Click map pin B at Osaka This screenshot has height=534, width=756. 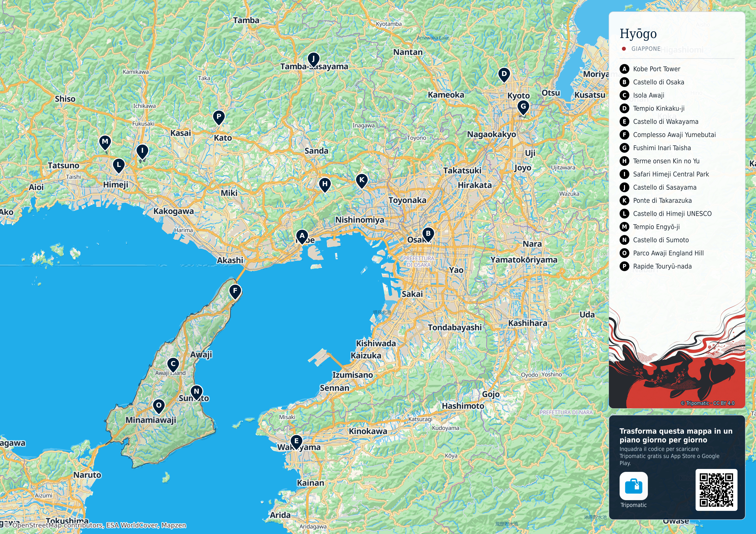(428, 235)
